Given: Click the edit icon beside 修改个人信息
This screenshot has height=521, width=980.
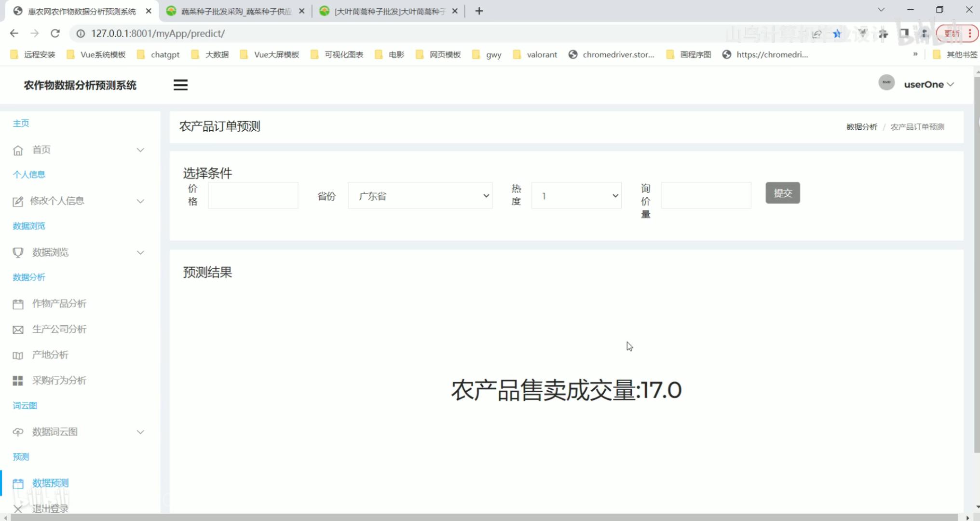Looking at the screenshot, I should tap(18, 202).
